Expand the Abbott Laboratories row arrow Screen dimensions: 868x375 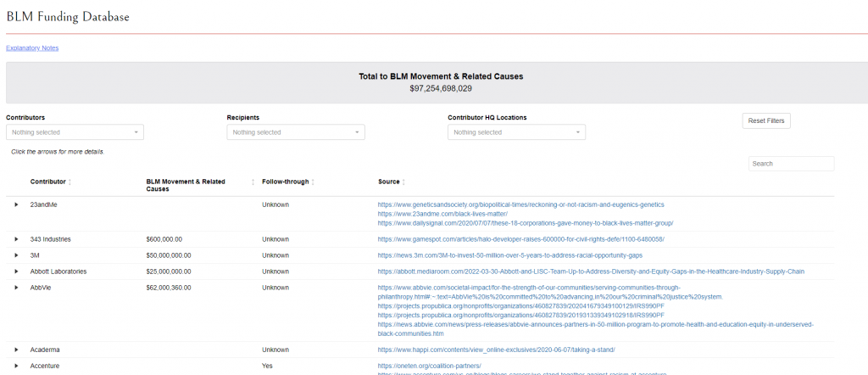[x=17, y=271]
